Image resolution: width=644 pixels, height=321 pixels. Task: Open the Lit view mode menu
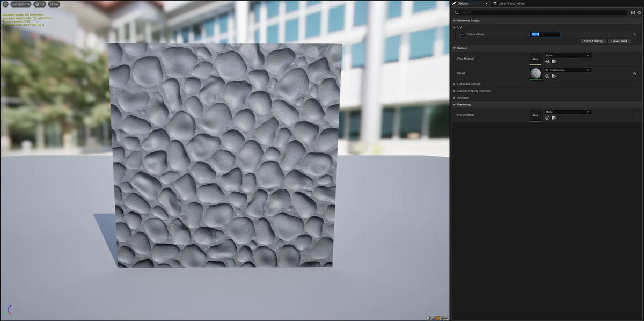point(40,4)
